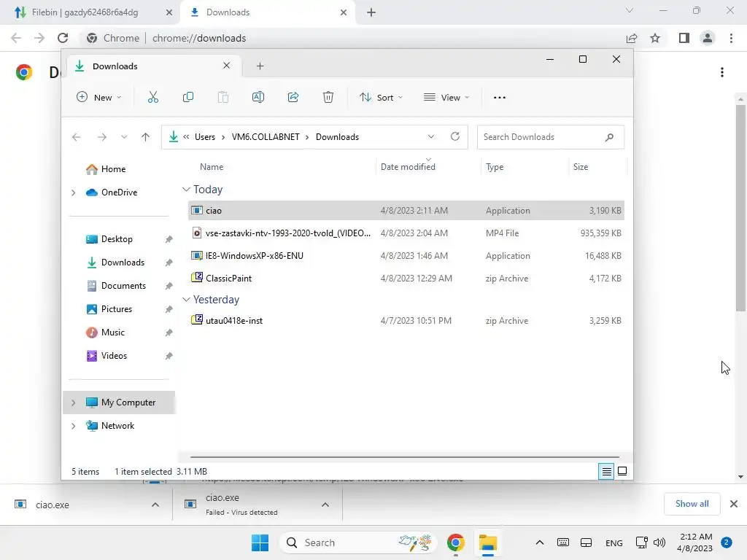
Task: Click the Paste clipboard icon in Explorer toolbar
Action: 223,98
